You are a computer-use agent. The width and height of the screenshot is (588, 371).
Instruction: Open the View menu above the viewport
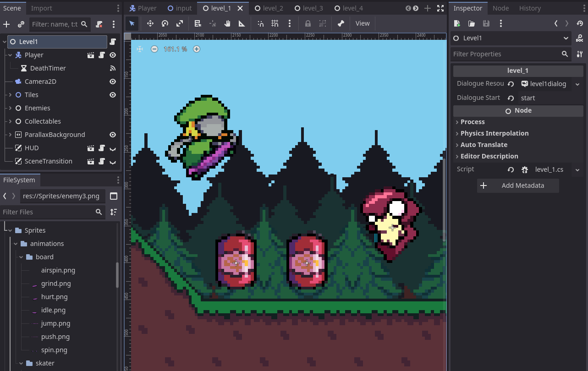coord(362,23)
